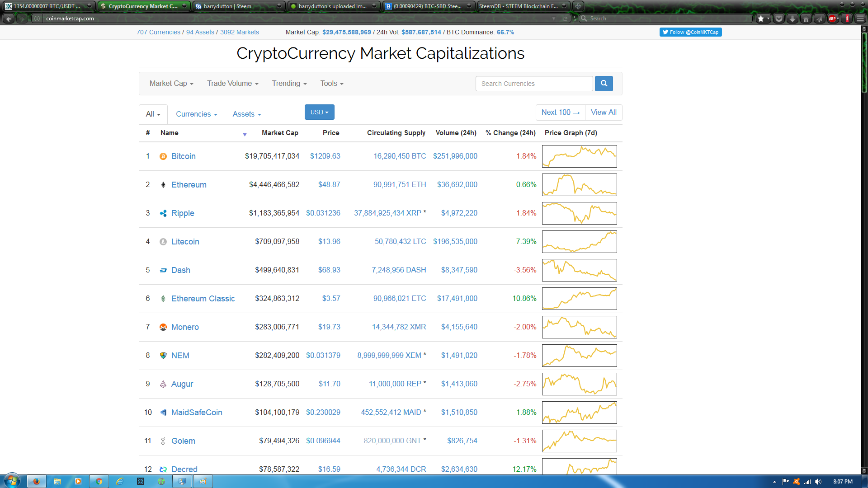Expand the Trade Volume dropdown menu
This screenshot has width=868, height=488.
[x=233, y=84]
